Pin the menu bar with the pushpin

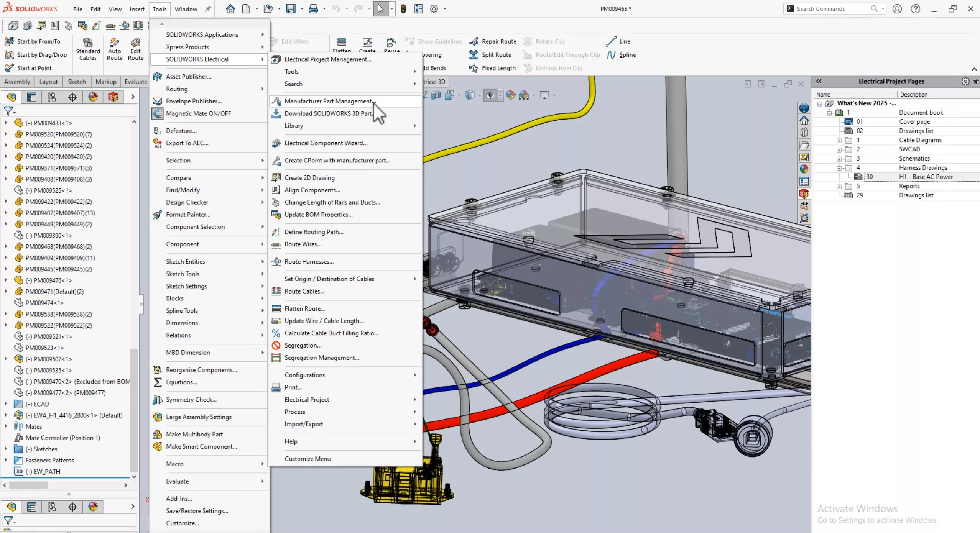pos(208,9)
